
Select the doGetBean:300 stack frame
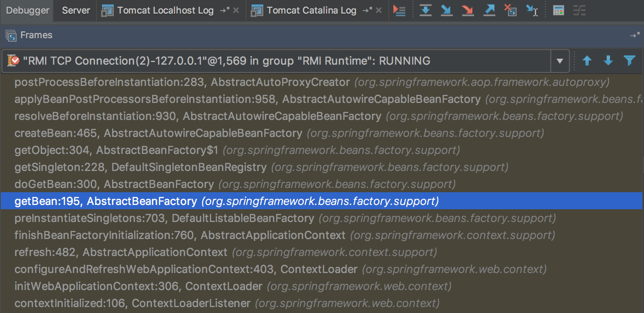114,184
